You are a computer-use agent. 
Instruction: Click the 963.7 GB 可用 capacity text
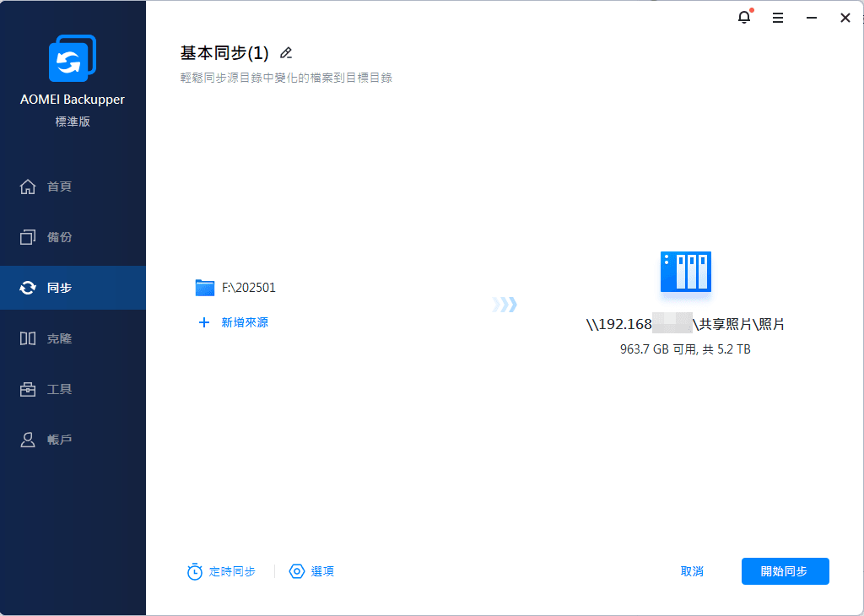coord(685,349)
